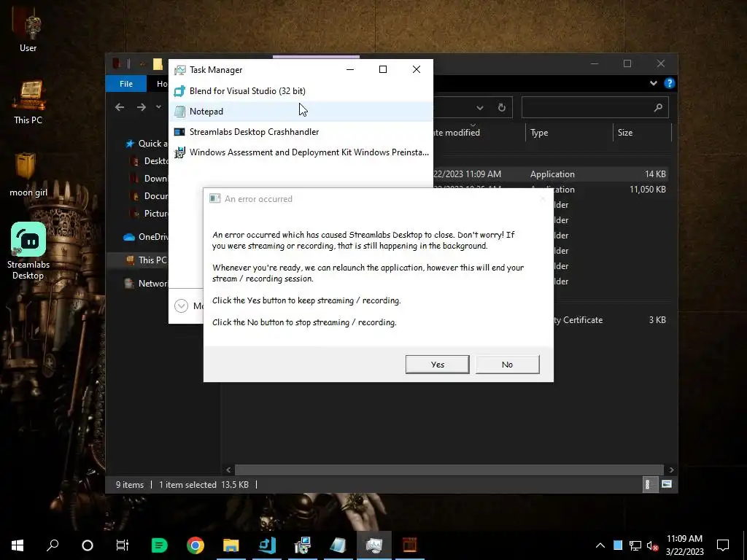The image size is (747, 560).
Task: Select the 14 KB Application file row
Action: tap(550, 174)
